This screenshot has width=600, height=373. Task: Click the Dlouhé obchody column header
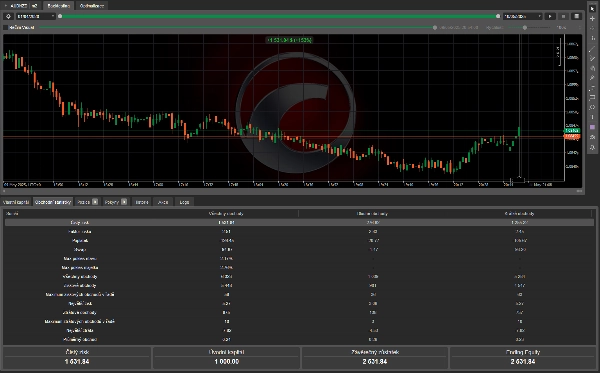pos(372,213)
